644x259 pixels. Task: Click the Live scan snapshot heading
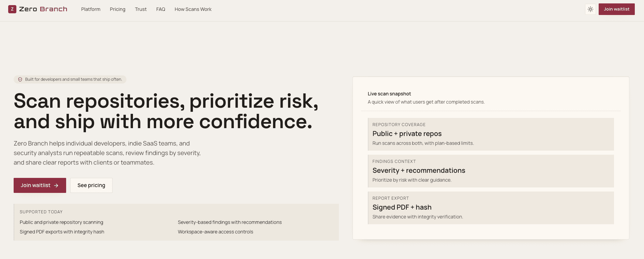pyautogui.click(x=389, y=94)
